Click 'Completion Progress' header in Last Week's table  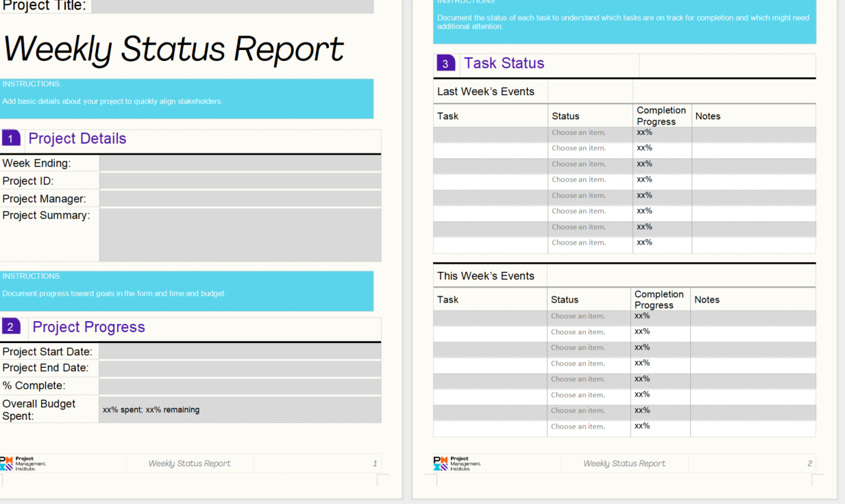click(x=661, y=116)
